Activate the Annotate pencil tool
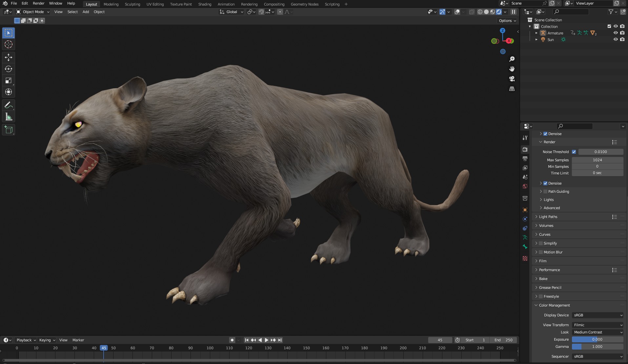628x364 pixels. click(9, 105)
